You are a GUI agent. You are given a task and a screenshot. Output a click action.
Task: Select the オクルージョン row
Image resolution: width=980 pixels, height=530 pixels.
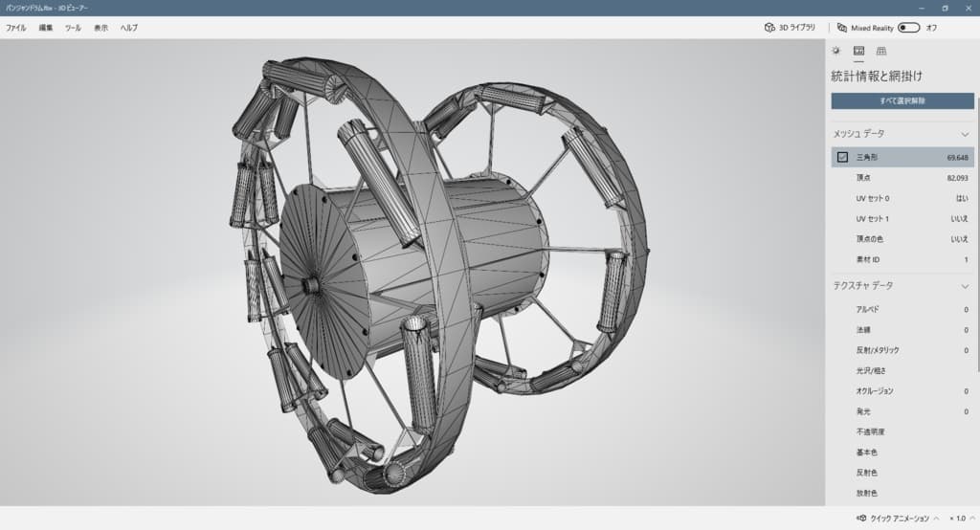(x=902, y=391)
